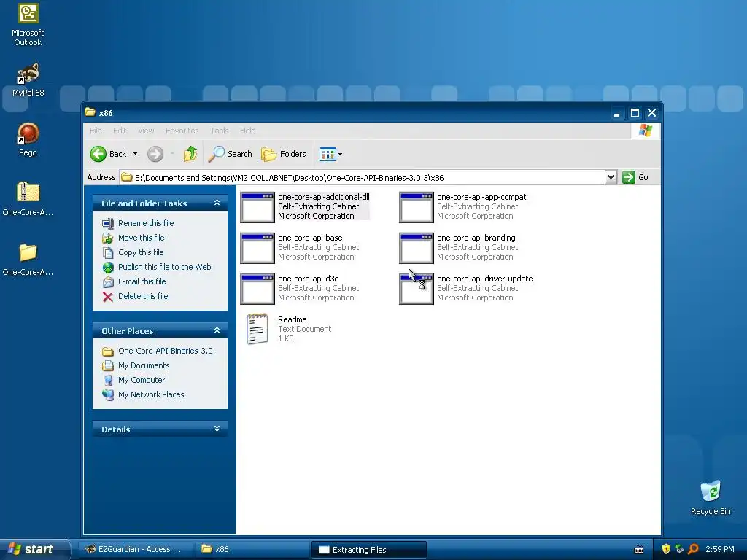Screen dimensions: 747x560
Task: Expand the Details panel
Action: click(217, 429)
